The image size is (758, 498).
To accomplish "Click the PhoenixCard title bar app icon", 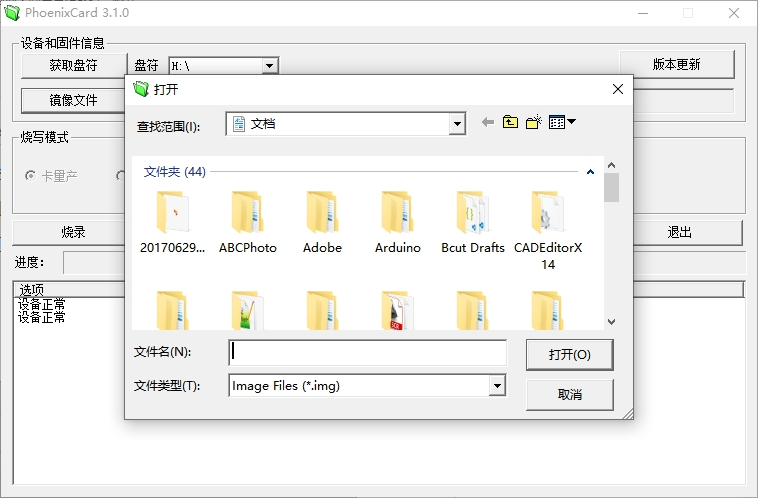I will 12,12.
